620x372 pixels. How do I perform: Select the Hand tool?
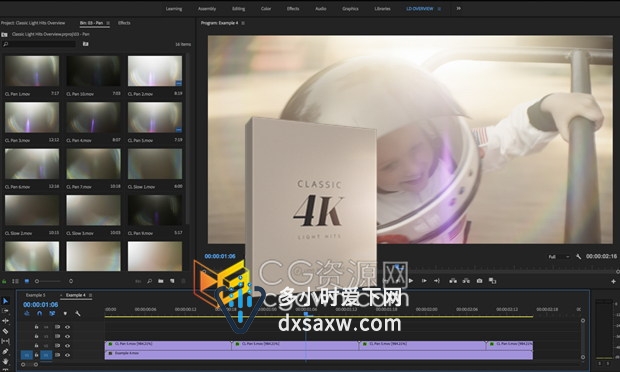coord(6,361)
